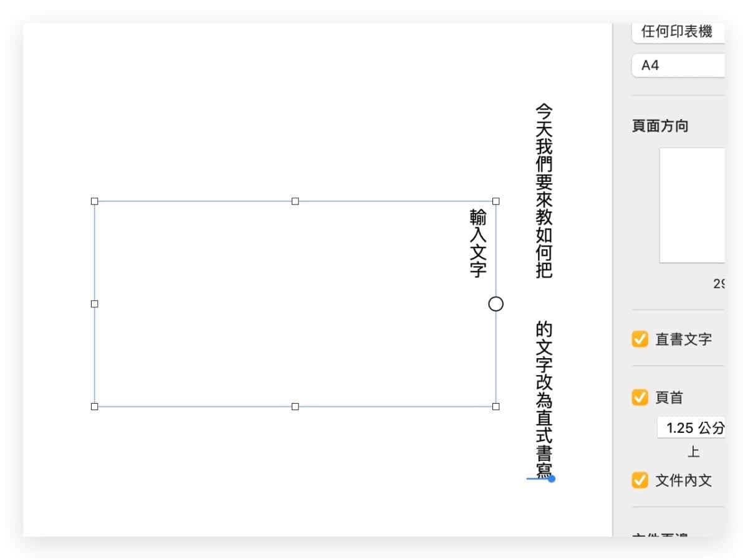Toggle the 直書文字 vertical text checkbox
The height and width of the screenshot is (560, 748).
(x=640, y=339)
